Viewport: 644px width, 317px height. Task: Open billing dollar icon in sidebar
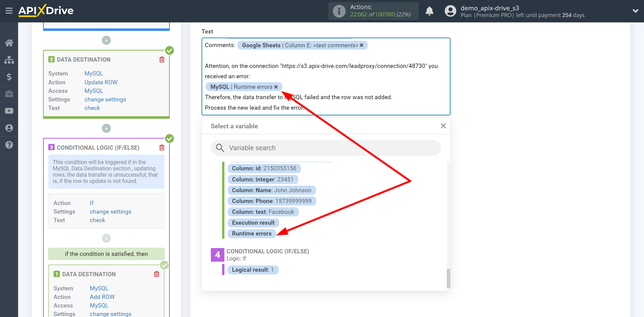coord(9,77)
